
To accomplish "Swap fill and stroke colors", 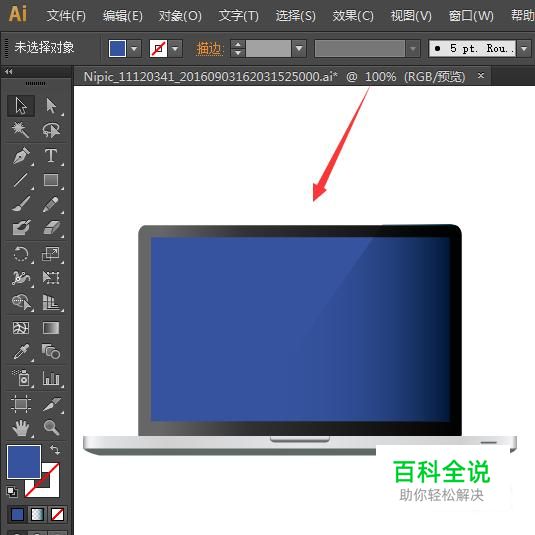I will 55,450.
